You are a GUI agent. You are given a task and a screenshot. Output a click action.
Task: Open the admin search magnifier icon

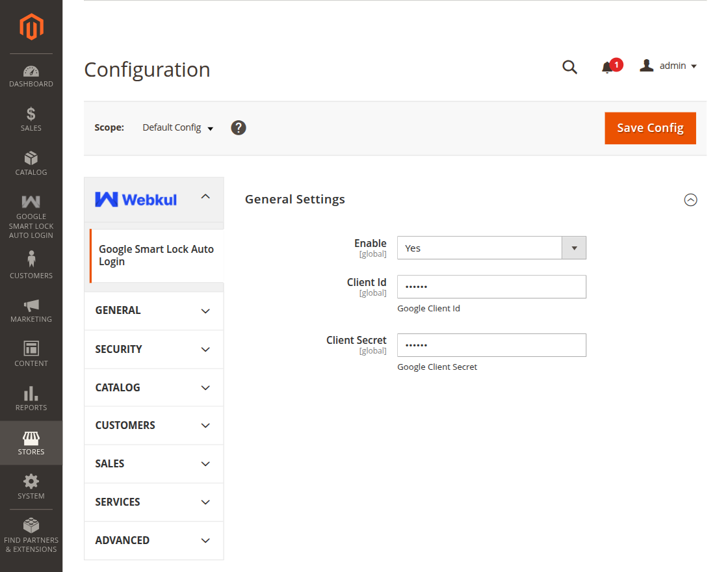(x=570, y=67)
